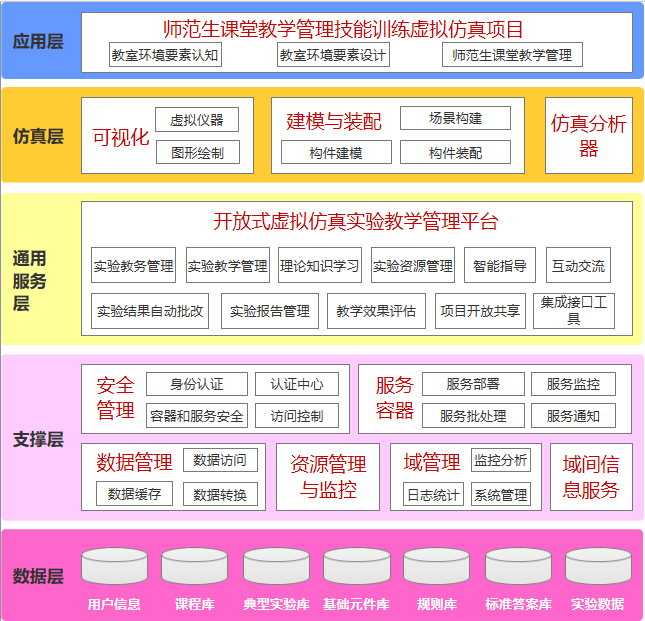This screenshot has height=621, width=645.
Task: Click the 基础元件库 database cylinder icon
Action: tap(356, 567)
